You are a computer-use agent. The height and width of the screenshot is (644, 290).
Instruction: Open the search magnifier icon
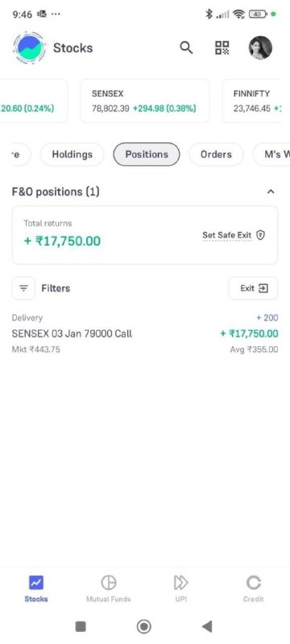click(x=186, y=47)
